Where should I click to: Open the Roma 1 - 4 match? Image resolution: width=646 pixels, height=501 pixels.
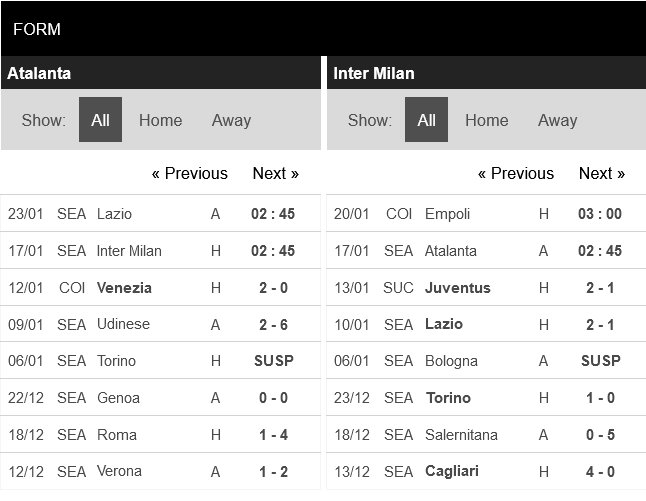pos(273,435)
